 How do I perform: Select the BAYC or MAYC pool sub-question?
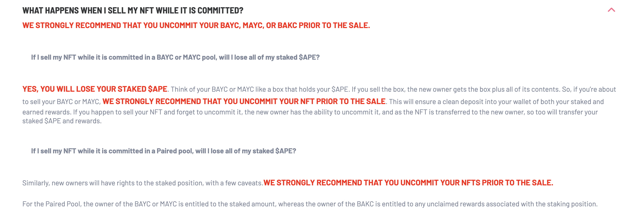[175, 57]
